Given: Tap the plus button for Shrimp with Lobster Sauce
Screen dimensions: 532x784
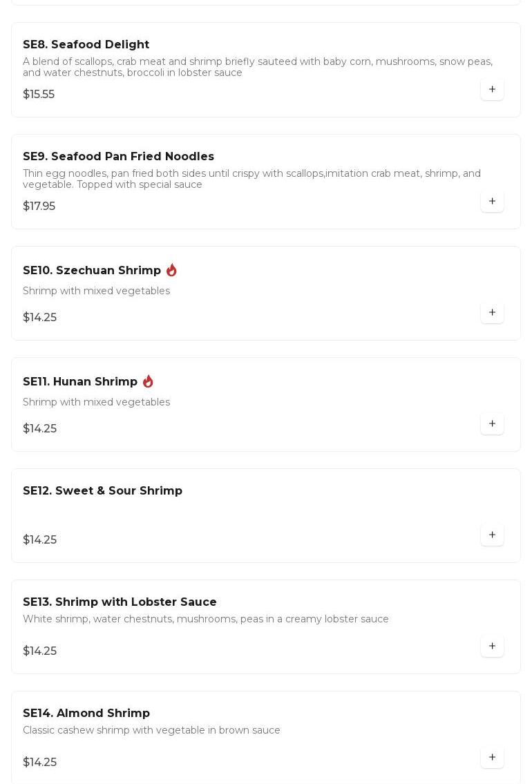Looking at the screenshot, I should pyautogui.click(x=492, y=646).
